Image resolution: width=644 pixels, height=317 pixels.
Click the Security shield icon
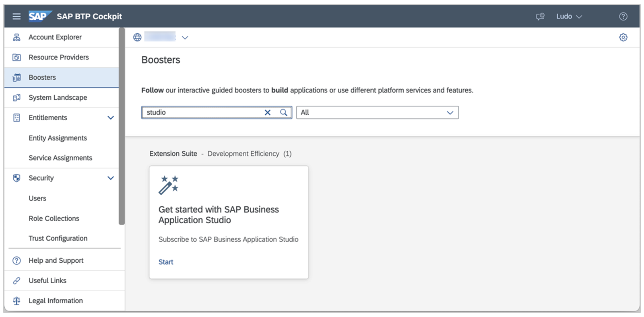tap(17, 178)
